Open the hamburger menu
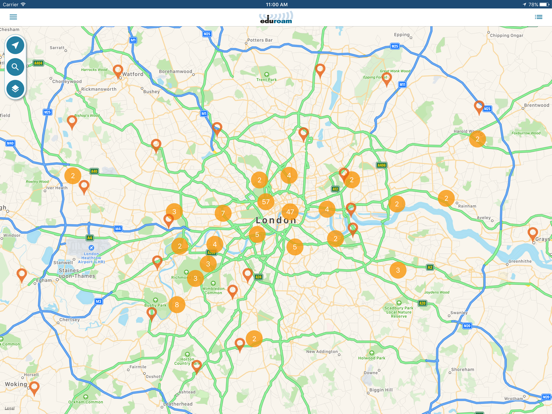Viewport: 552px width, 414px height. [13, 17]
